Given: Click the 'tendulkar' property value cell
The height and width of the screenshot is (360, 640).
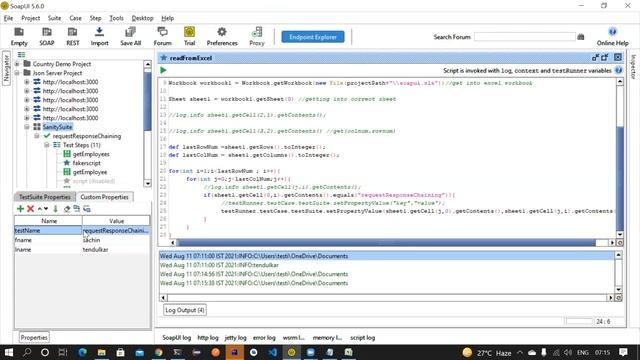Looking at the screenshot, I should coord(116,249).
